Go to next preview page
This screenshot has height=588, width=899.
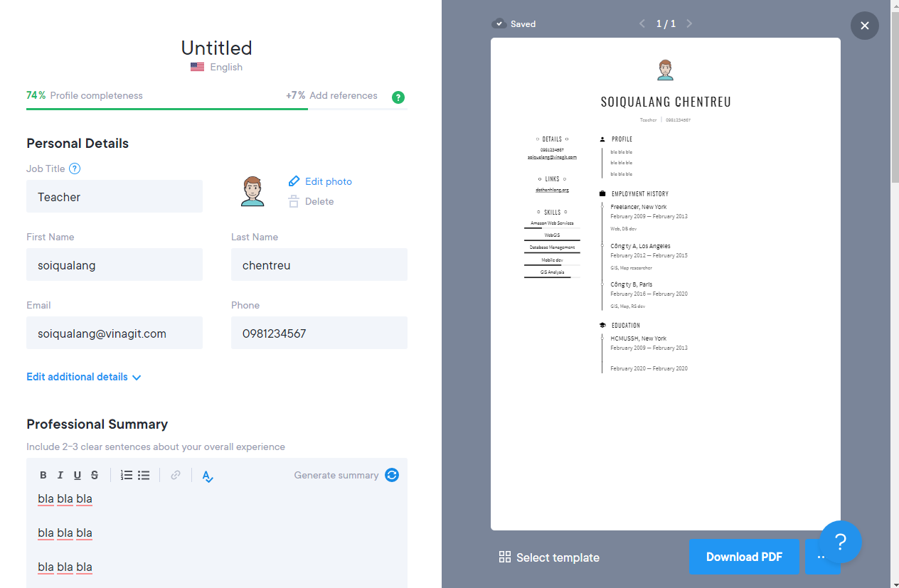tap(689, 24)
